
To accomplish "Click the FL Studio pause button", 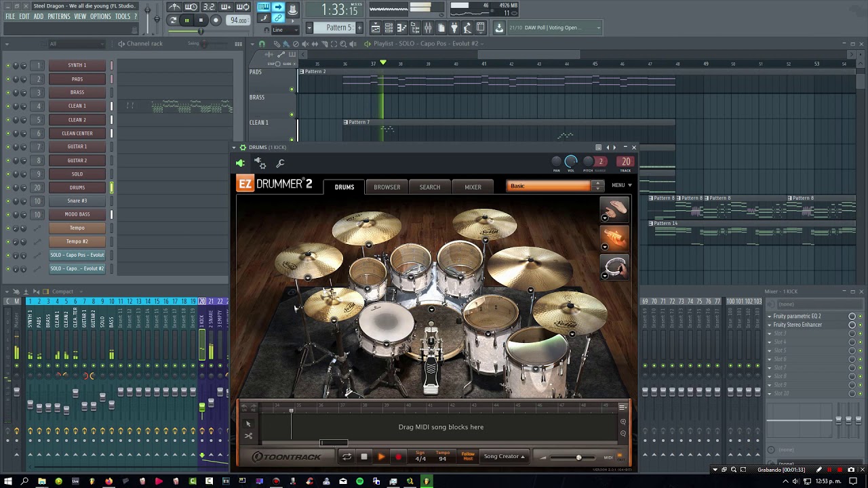I will 186,20.
